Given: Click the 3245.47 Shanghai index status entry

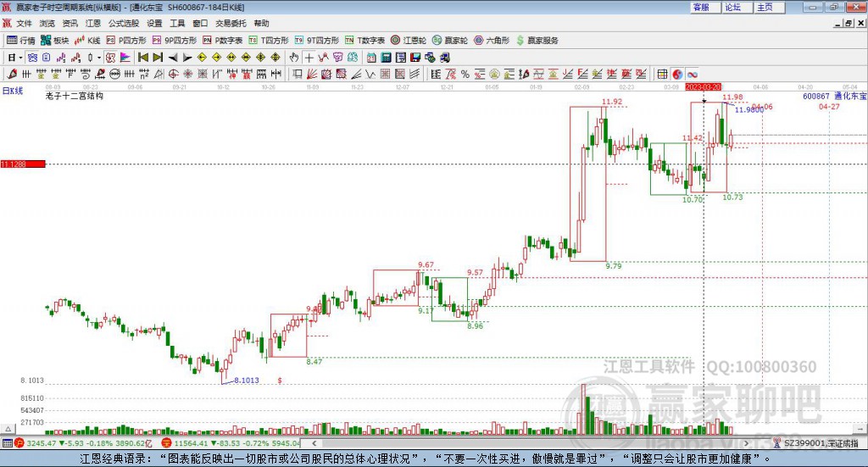Looking at the screenshot, I should 83,443.
